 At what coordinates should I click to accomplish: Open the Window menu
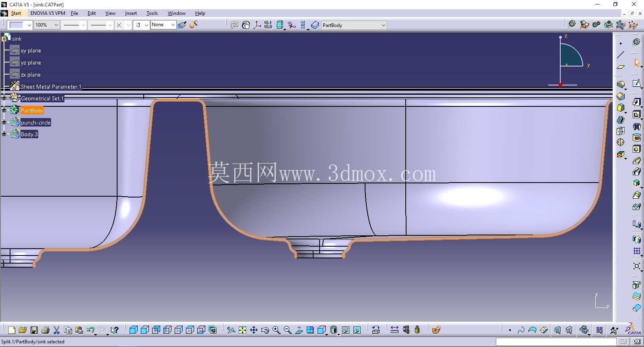[177, 13]
